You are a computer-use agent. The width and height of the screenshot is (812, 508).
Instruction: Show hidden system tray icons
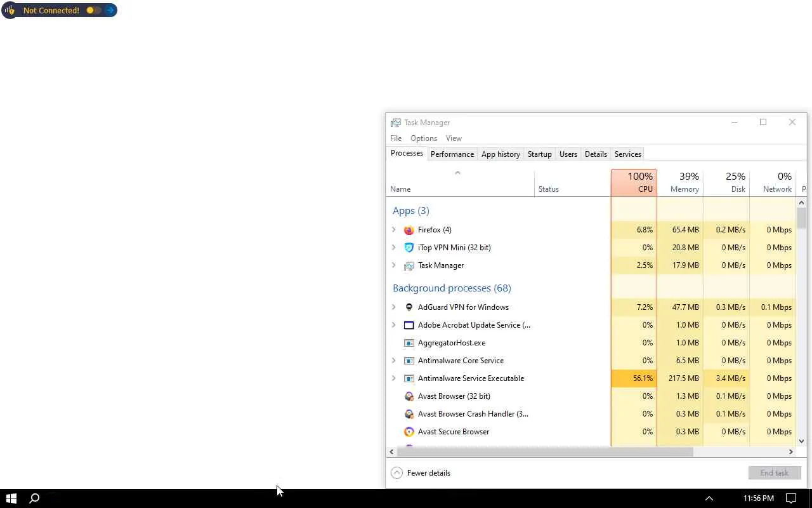(709, 498)
